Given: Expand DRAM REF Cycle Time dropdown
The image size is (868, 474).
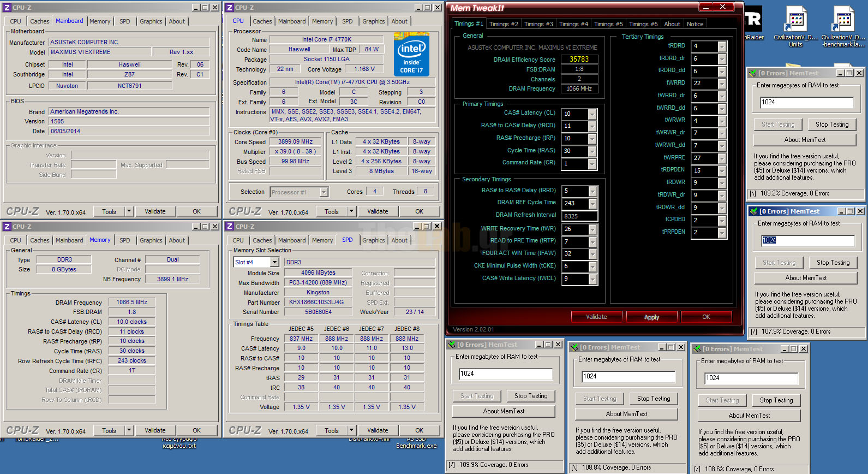Looking at the screenshot, I should point(592,204).
